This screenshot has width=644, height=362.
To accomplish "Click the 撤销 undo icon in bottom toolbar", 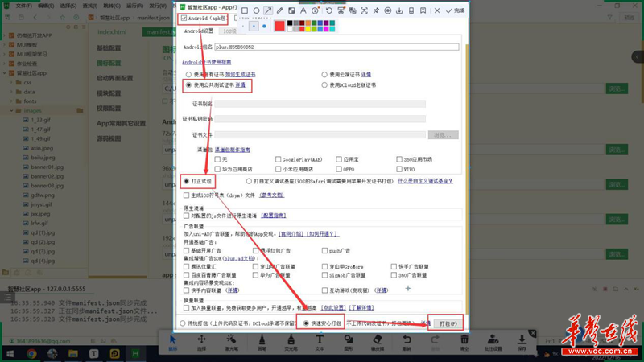I will [x=407, y=343].
